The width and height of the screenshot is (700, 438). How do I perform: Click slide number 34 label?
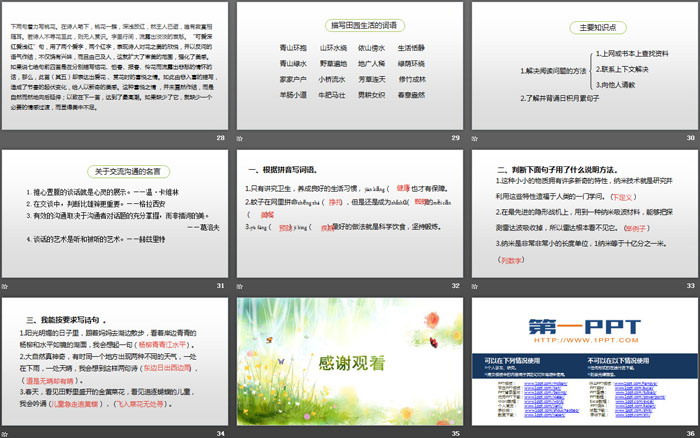(221, 434)
